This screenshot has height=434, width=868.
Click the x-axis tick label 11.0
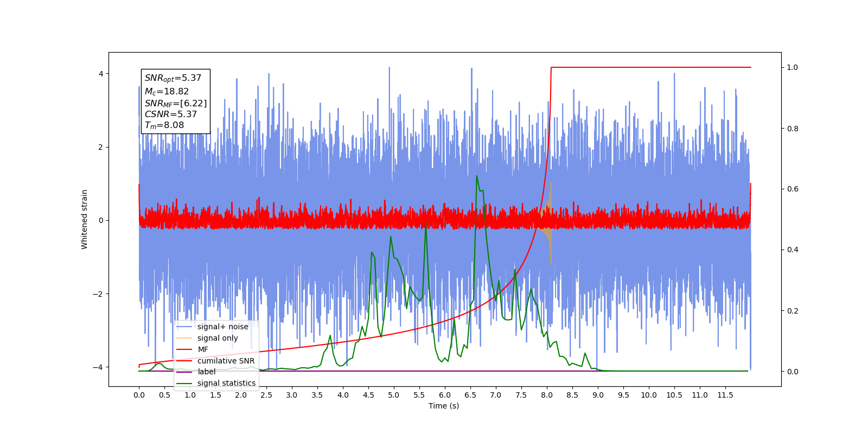pyautogui.click(x=700, y=395)
